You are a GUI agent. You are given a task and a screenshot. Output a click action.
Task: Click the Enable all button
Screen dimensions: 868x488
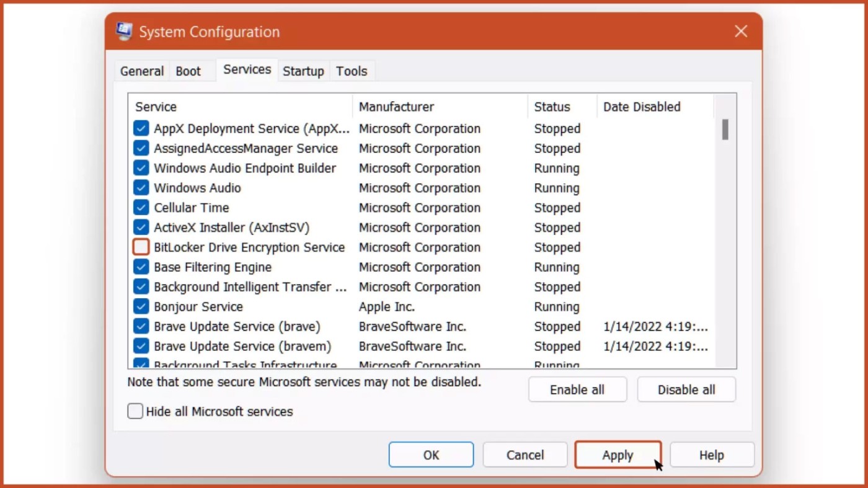pos(577,389)
